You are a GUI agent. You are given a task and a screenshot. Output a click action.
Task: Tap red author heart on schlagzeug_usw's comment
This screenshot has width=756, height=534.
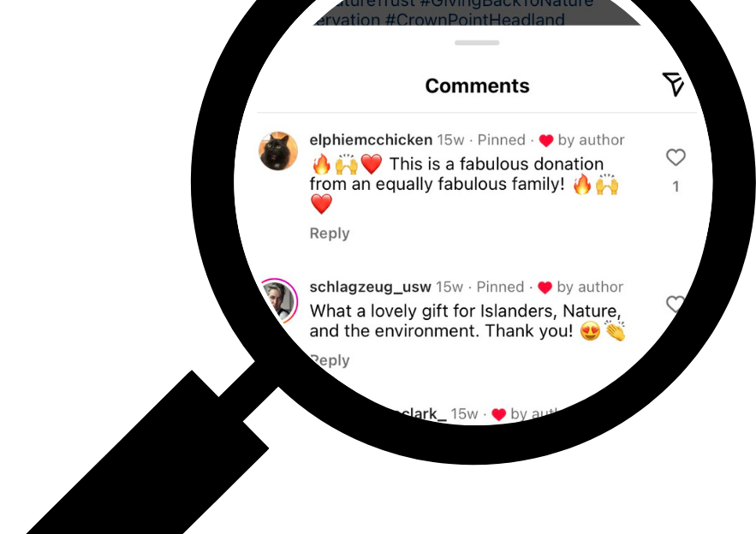545,288
